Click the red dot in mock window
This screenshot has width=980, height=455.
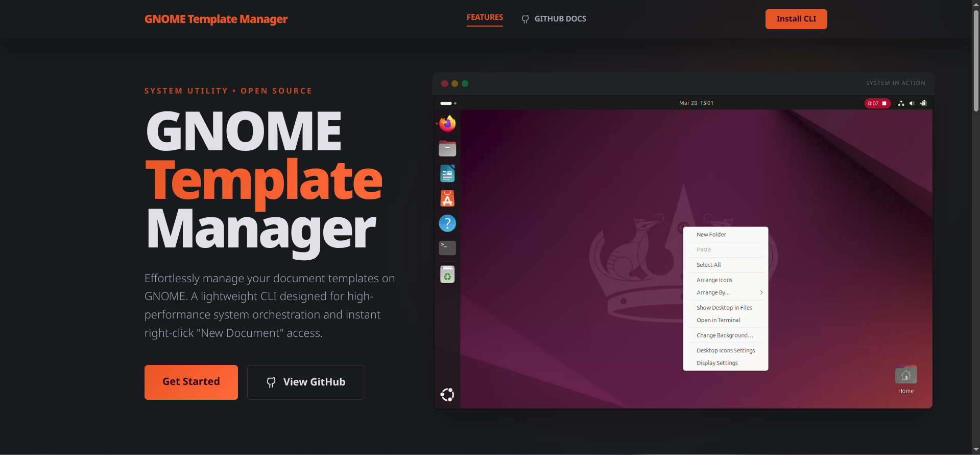(445, 83)
